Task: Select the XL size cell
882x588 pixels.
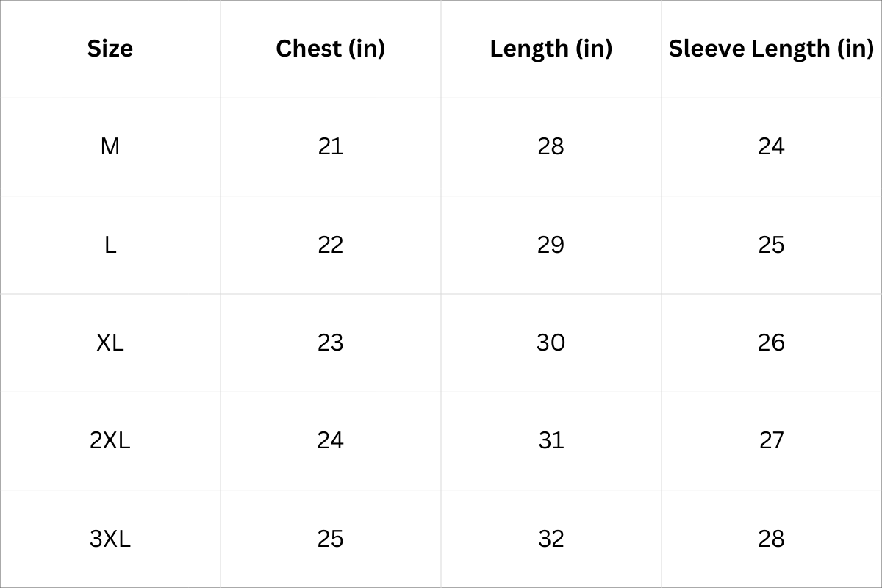Action: click(x=110, y=343)
